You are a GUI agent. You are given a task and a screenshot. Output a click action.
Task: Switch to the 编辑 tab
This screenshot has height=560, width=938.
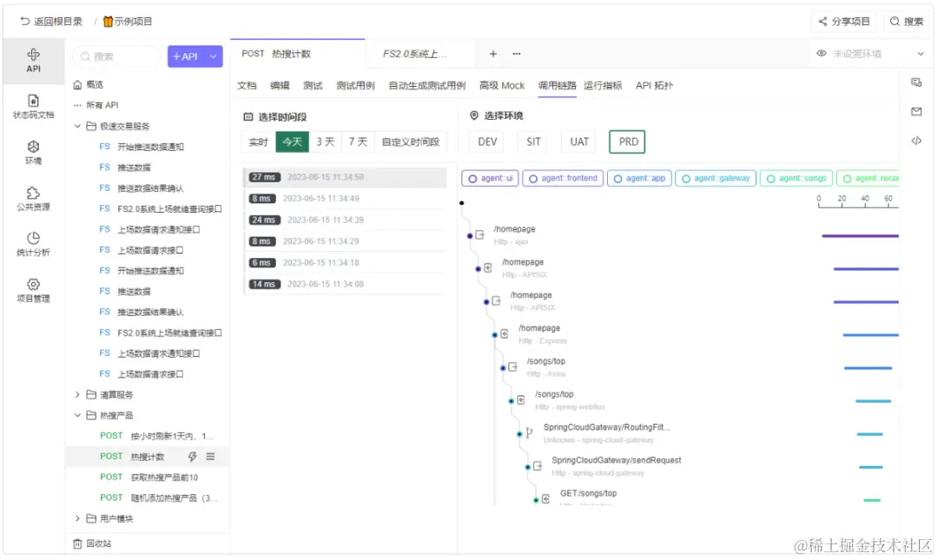pyautogui.click(x=280, y=86)
